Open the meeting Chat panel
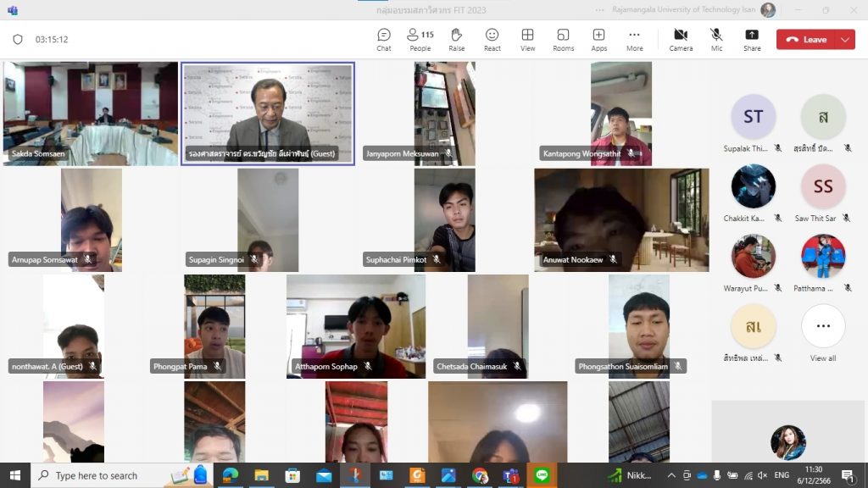The width and height of the screenshot is (868, 488). [x=384, y=39]
